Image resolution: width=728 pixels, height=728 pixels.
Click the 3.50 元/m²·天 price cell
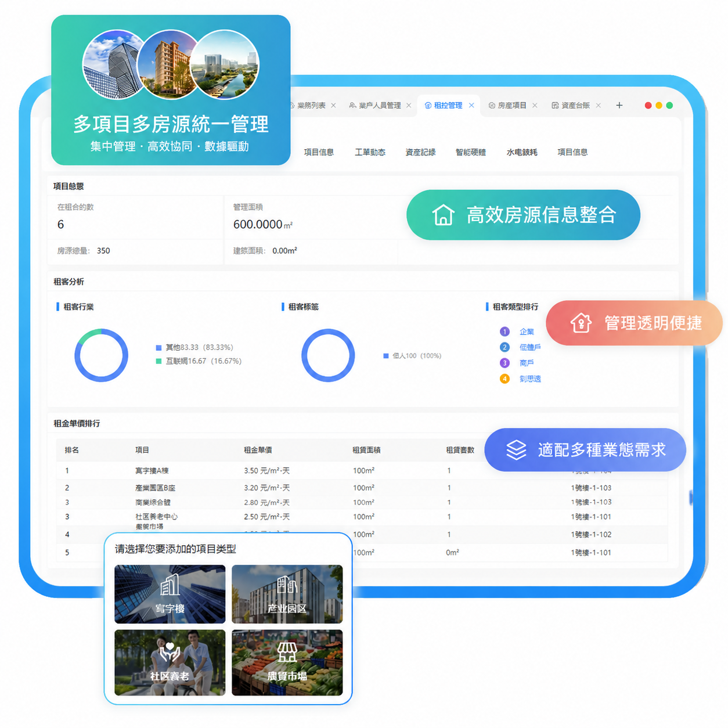(266, 471)
